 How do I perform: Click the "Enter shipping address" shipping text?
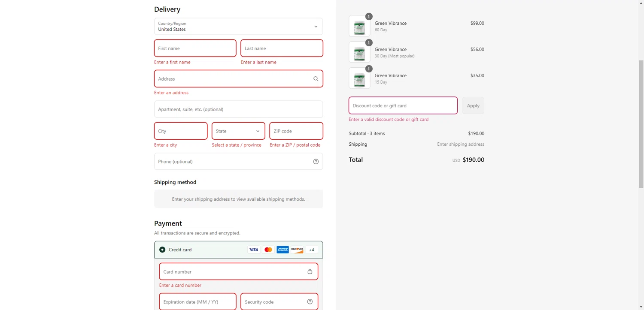coord(461,144)
